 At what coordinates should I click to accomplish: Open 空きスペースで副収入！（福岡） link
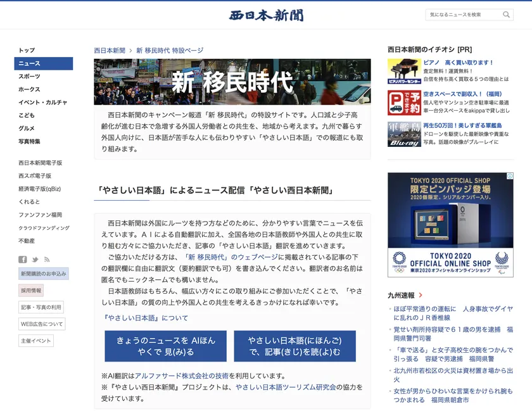462,94
